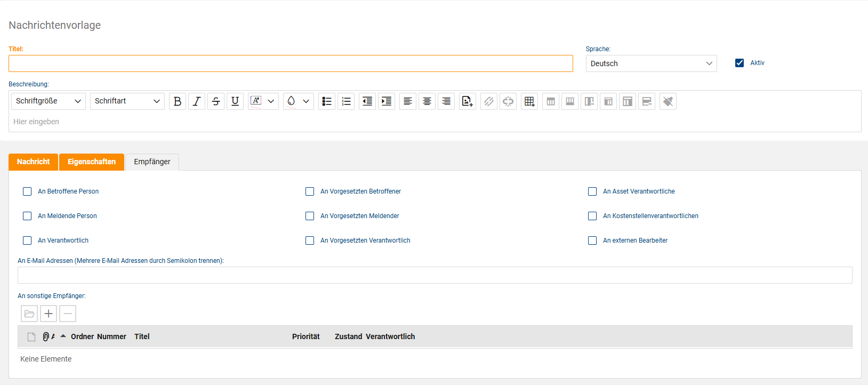Image resolution: width=868 pixels, height=385 pixels.
Task: Select the Empfänger tab
Action: [x=152, y=162]
